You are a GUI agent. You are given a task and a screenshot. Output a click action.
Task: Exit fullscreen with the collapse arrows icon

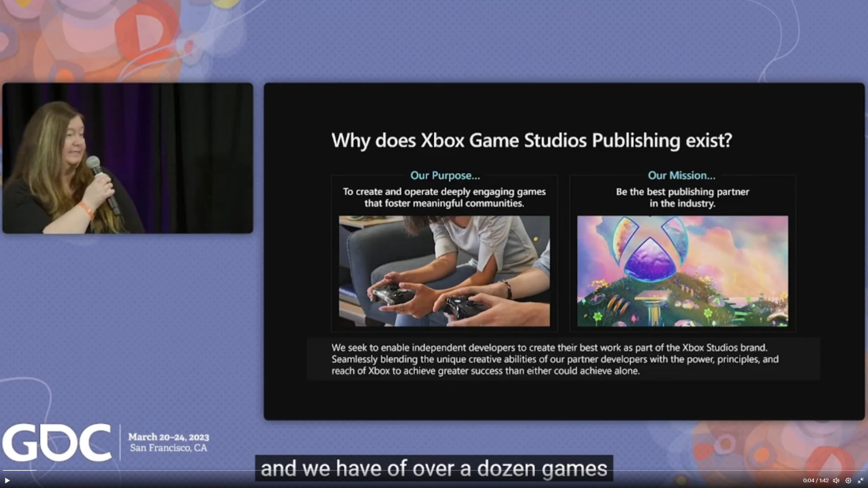point(860,480)
